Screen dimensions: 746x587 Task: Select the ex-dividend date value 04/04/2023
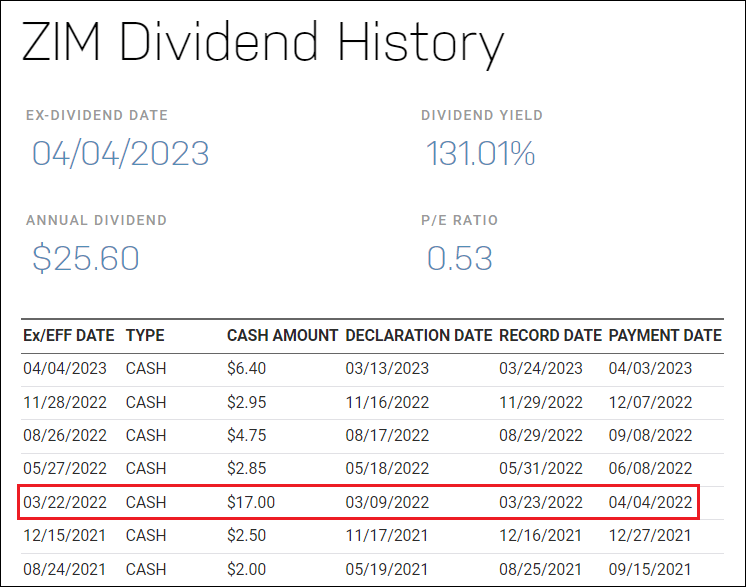click(120, 154)
